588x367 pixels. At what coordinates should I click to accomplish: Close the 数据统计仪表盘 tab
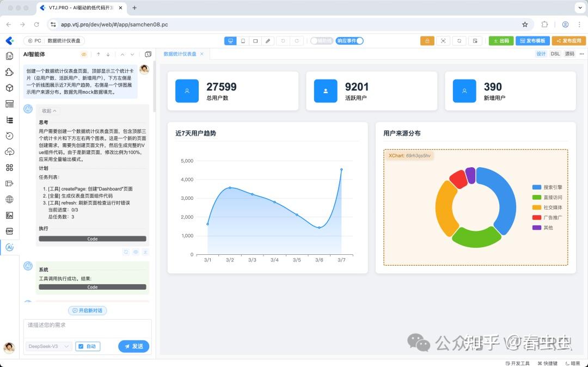pos(202,54)
